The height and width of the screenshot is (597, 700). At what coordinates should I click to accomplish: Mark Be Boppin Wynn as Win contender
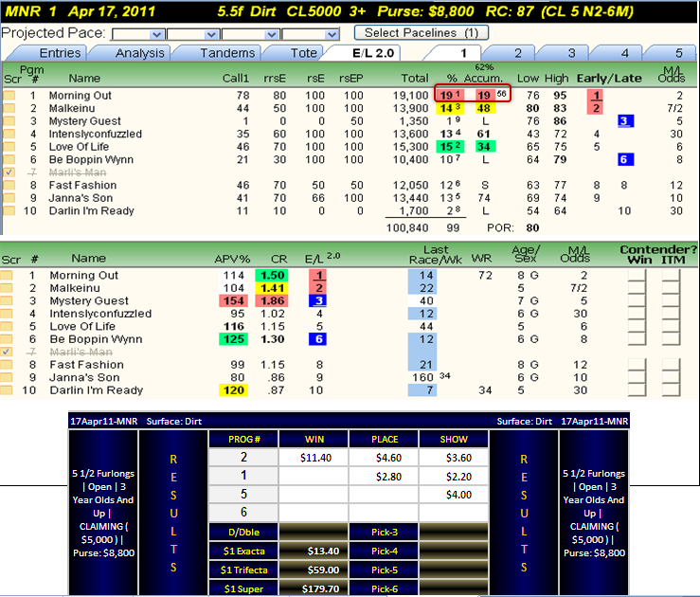(x=637, y=339)
